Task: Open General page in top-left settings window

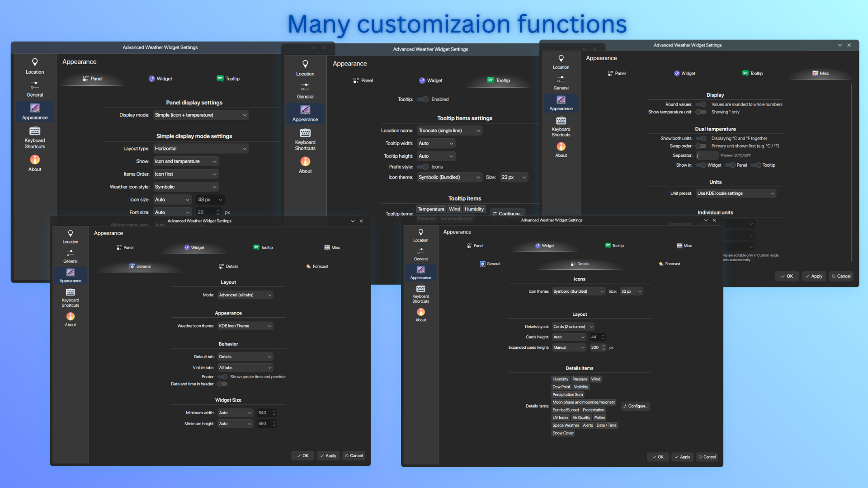Action: point(35,89)
